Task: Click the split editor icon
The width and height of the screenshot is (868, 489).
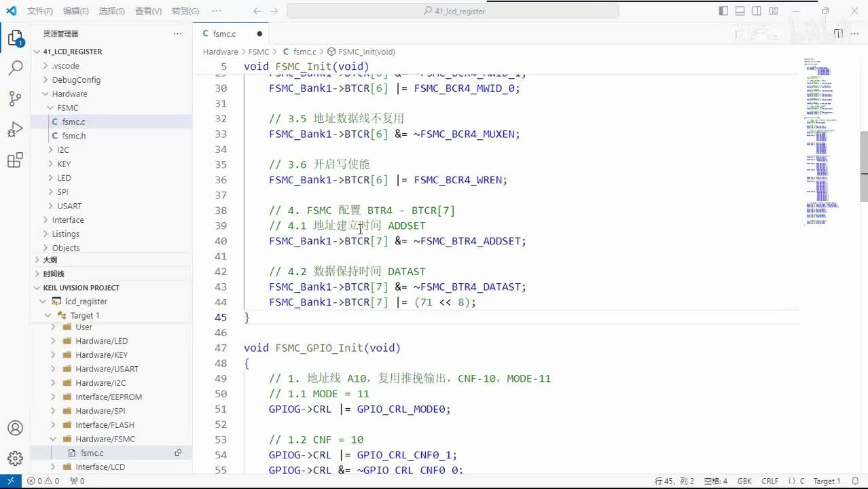Action: (838, 33)
